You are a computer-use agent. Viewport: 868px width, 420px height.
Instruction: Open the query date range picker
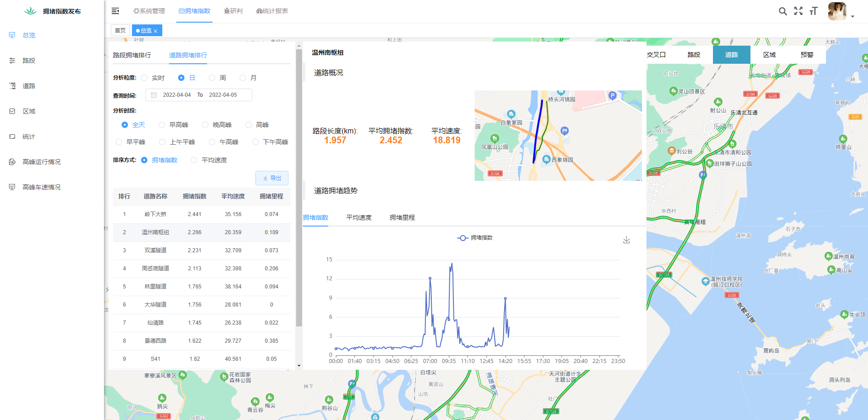pos(199,95)
